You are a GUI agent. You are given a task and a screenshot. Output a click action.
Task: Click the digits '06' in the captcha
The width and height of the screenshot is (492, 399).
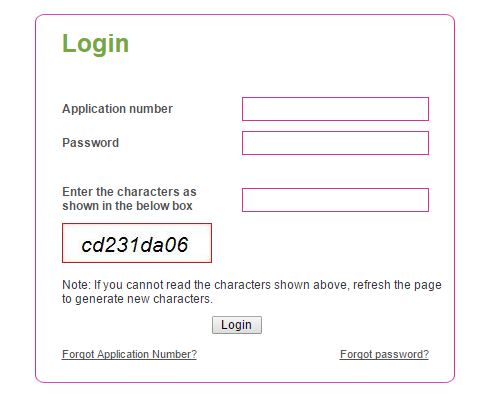coord(177,245)
